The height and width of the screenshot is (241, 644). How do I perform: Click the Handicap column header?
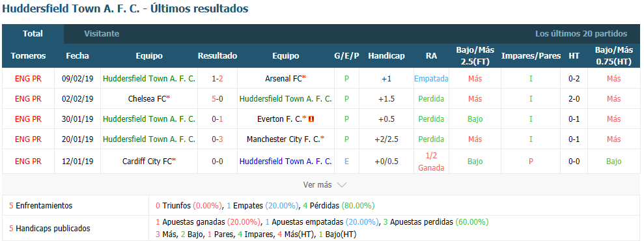tap(386, 56)
